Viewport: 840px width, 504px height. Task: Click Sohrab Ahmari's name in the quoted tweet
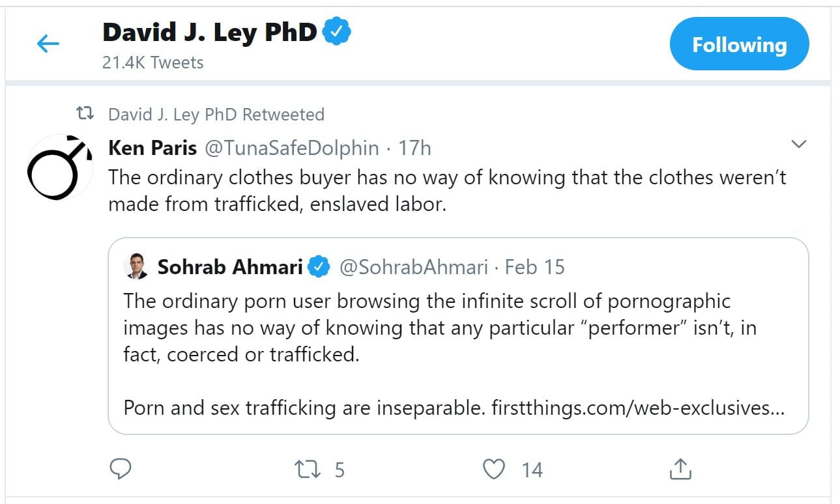pyautogui.click(x=230, y=266)
